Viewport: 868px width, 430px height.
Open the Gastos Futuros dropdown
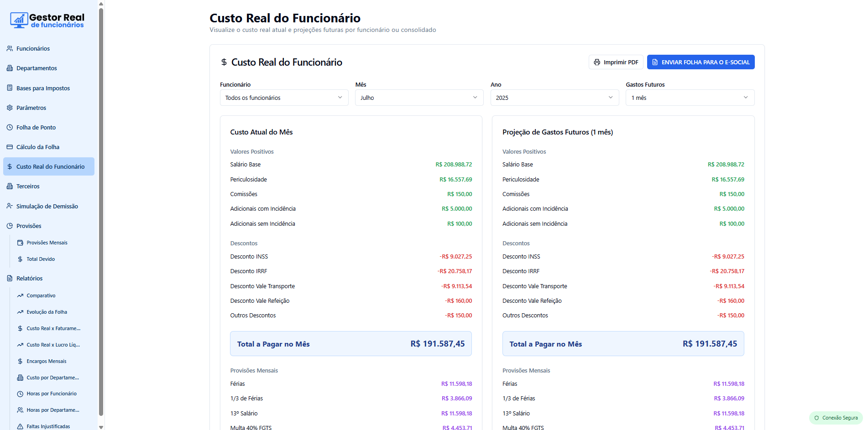(690, 98)
